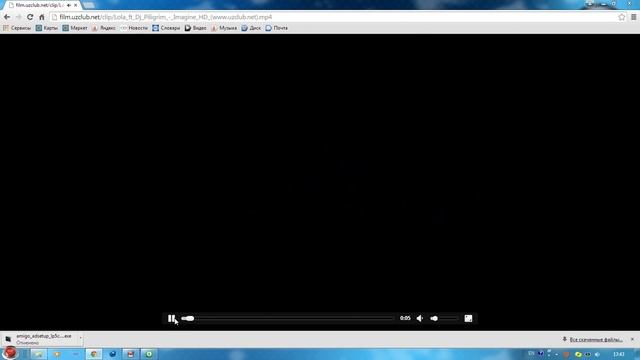Open the Маркет bookmark
Image resolution: width=640 pixels, height=360 pixels.
[75, 28]
